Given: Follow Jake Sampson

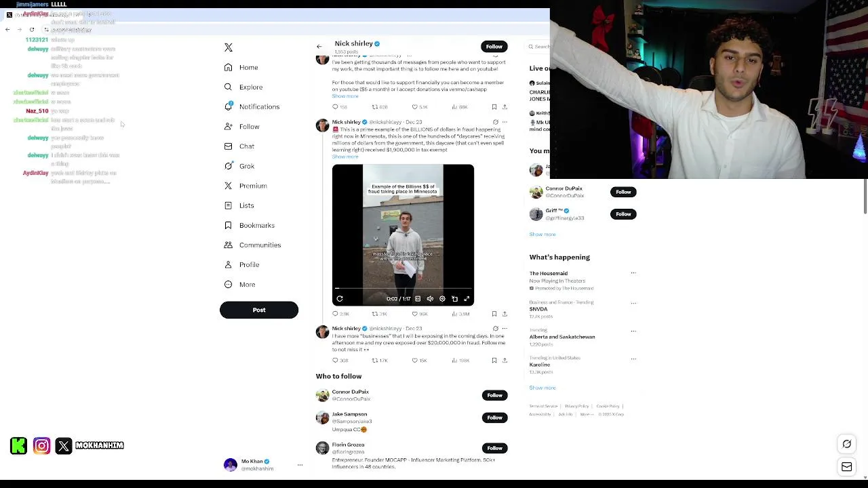Looking at the screenshot, I should pos(495,418).
